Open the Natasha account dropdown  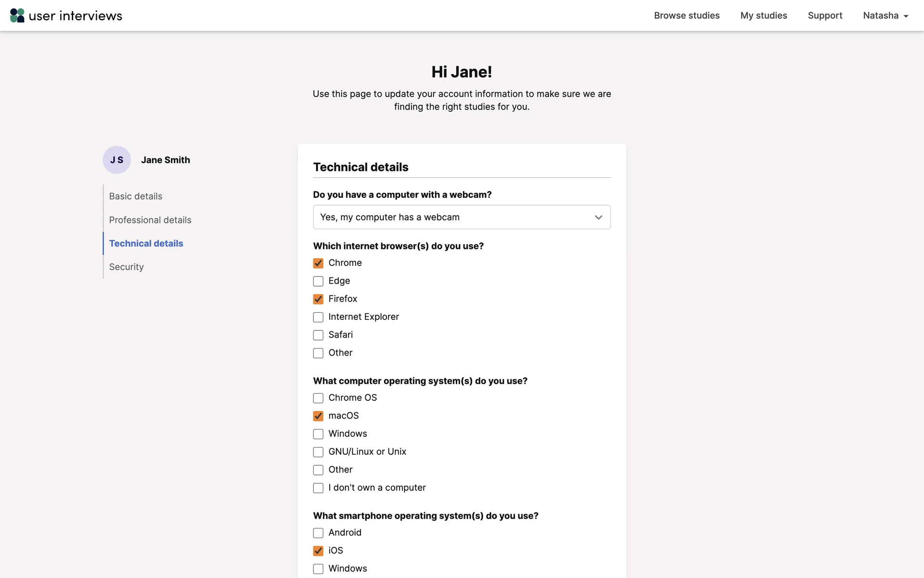click(885, 15)
